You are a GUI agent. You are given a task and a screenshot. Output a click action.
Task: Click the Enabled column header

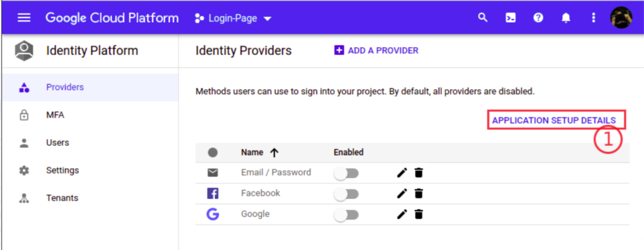[x=349, y=153]
